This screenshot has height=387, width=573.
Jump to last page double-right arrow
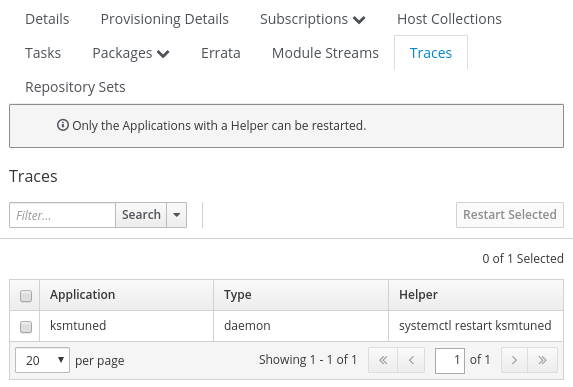tap(542, 360)
